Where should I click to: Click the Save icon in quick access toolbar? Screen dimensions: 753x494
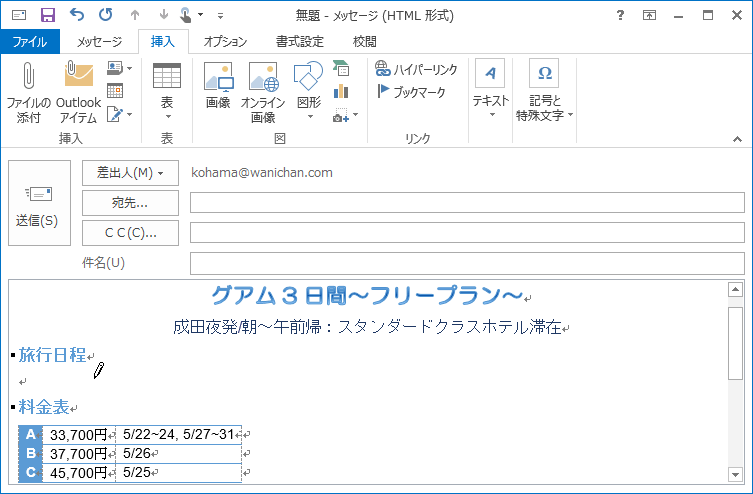[48, 15]
